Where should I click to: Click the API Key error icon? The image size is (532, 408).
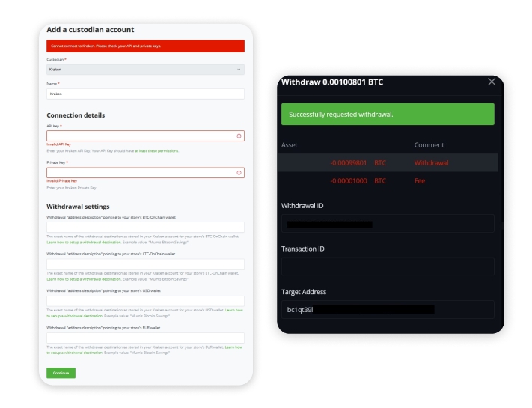point(239,136)
